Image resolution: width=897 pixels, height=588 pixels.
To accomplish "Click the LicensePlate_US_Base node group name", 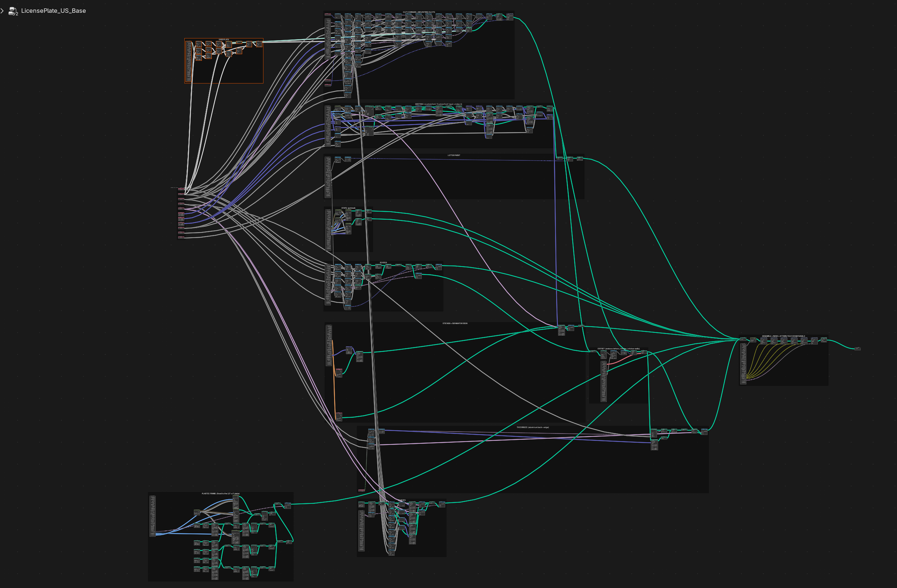I will (53, 11).
